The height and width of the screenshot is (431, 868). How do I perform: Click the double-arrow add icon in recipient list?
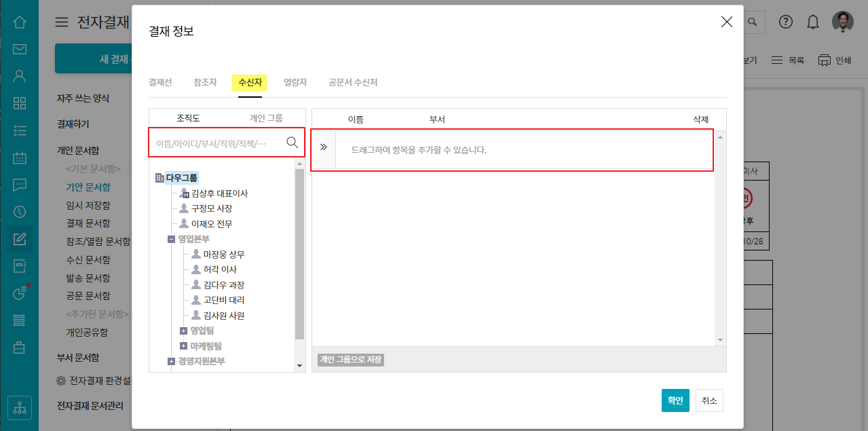click(323, 147)
